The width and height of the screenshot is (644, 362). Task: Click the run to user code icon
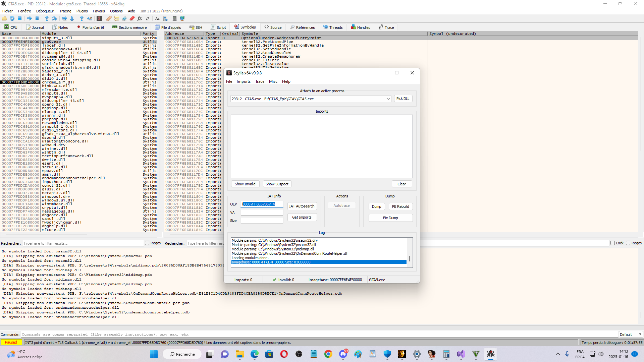click(x=90, y=18)
